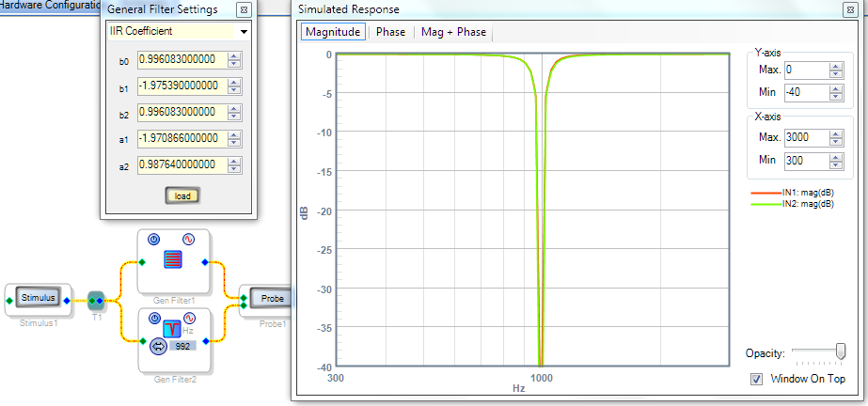Click the Probe1 label
This screenshot has height=406, width=868.
click(273, 324)
